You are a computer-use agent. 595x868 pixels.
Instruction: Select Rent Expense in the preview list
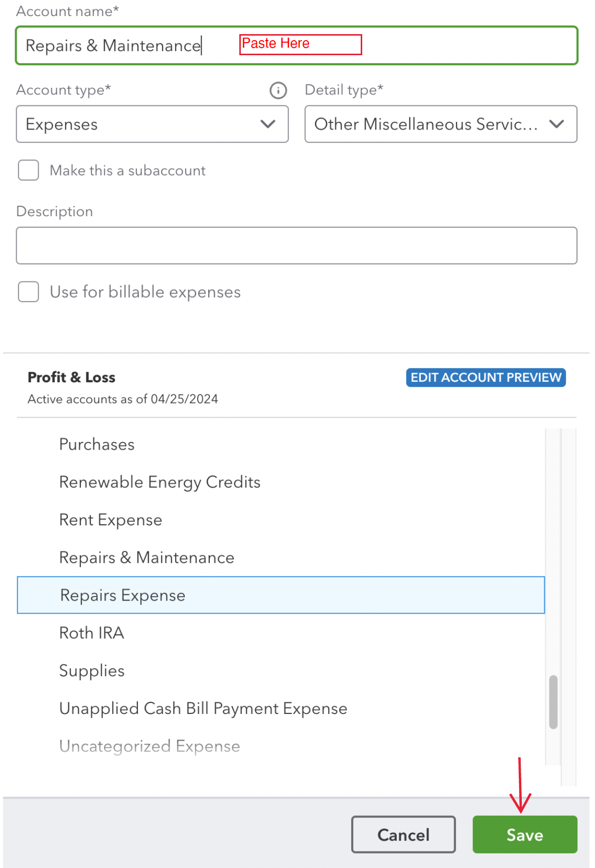coord(110,520)
